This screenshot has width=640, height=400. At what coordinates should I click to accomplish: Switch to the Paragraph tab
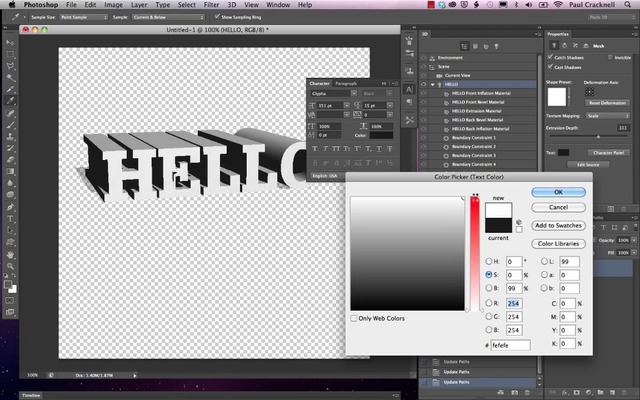point(345,83)
